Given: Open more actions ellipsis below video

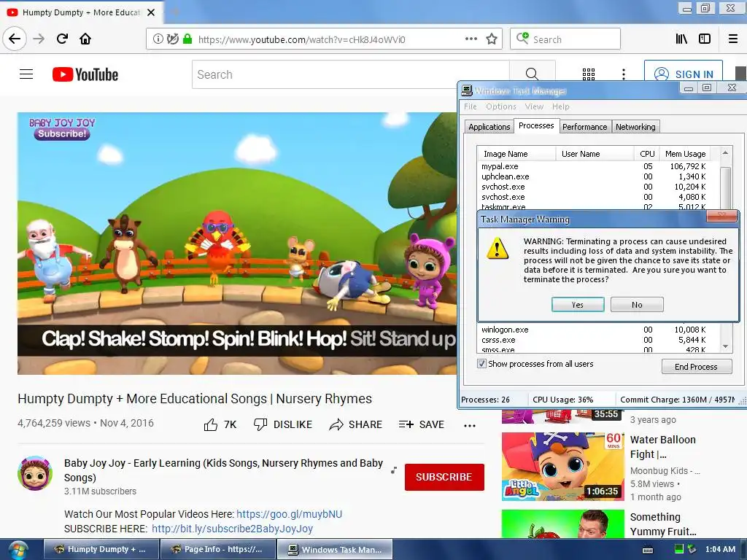Looking at the screenshot, I should point(470,425).
